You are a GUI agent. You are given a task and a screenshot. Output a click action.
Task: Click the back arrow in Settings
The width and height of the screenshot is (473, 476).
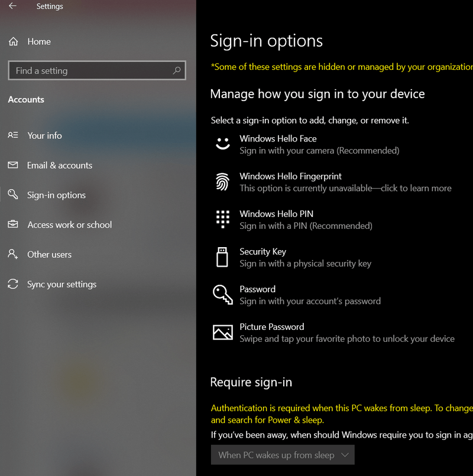pos(12,6)
